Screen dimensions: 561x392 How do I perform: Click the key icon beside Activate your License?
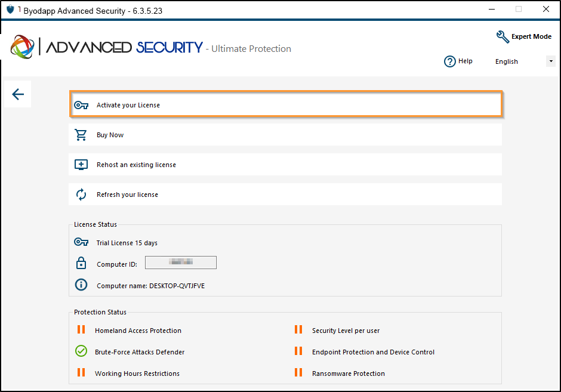coord(81,105)
